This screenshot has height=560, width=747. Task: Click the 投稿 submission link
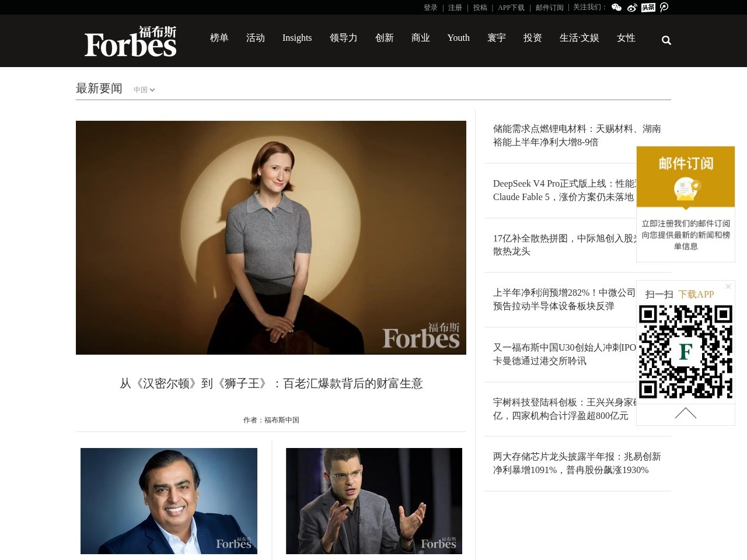(480, 8)
